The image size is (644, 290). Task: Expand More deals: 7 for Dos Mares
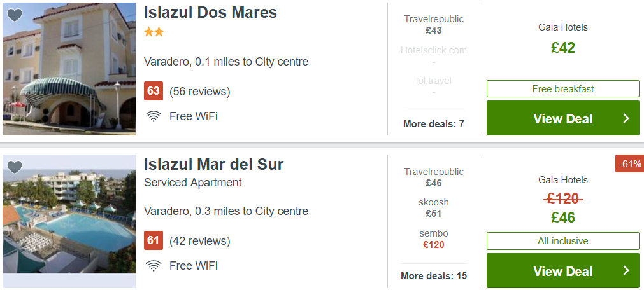(x=434, y=124)
